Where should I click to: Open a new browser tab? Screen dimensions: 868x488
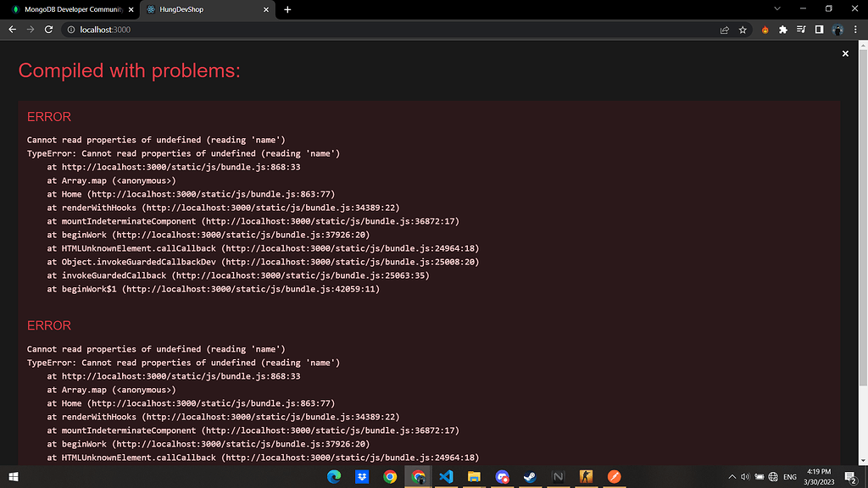tap(287, 9)
